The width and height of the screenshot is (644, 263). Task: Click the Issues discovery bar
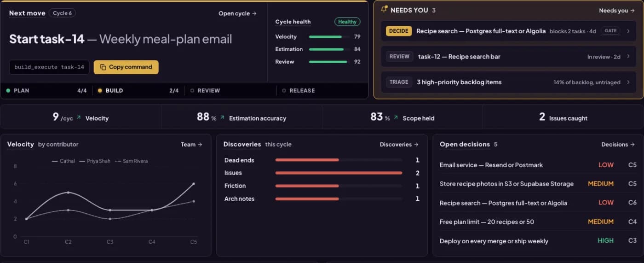[339, 173]
